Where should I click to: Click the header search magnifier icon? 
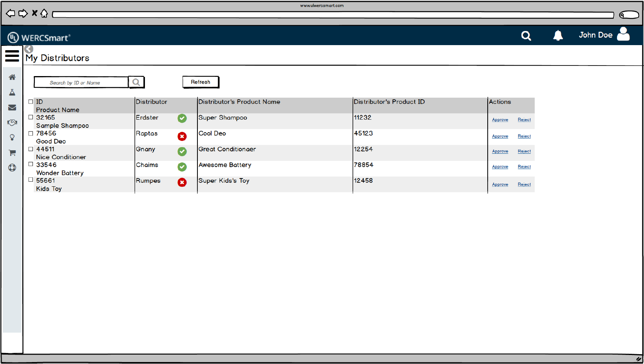pyautogui.click(x=526, y=36)
